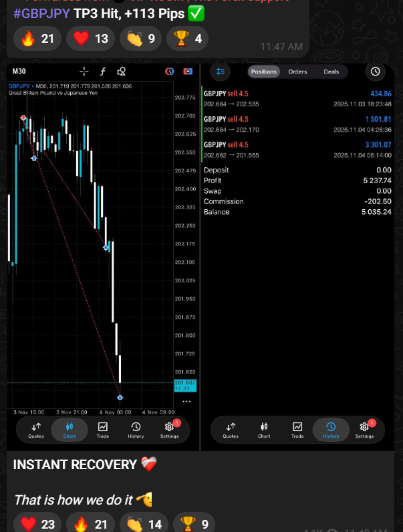
Task: Switch to the Orders tab
Action: pos(297,72)
